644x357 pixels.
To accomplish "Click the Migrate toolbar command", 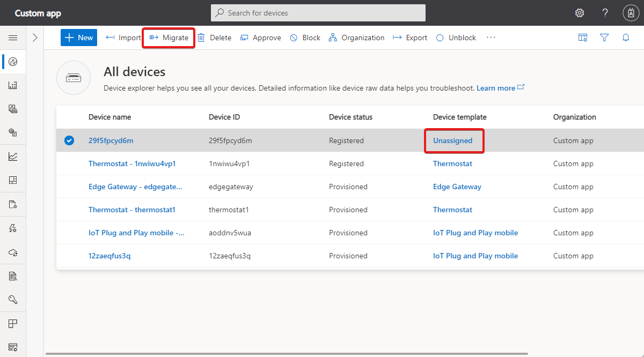I will tap(169, 38).
